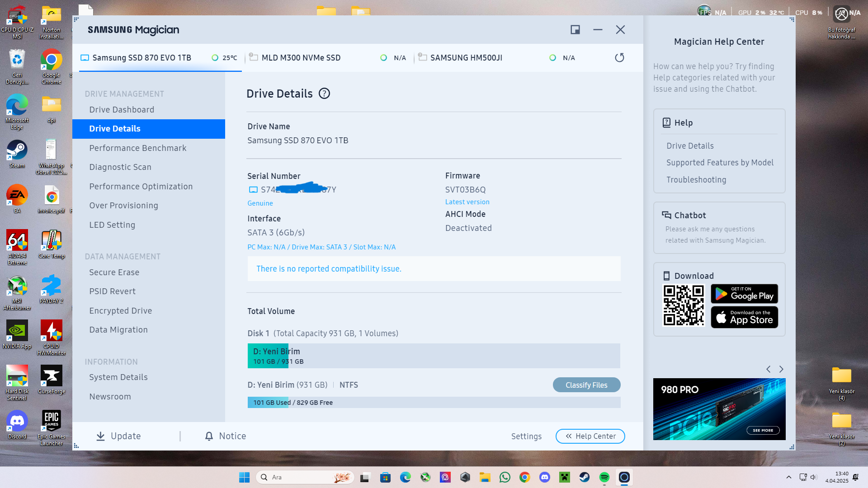Viewport: 868px width, 488px height.
Task: Click the refresh drives icon
Action: coord(619,58)
